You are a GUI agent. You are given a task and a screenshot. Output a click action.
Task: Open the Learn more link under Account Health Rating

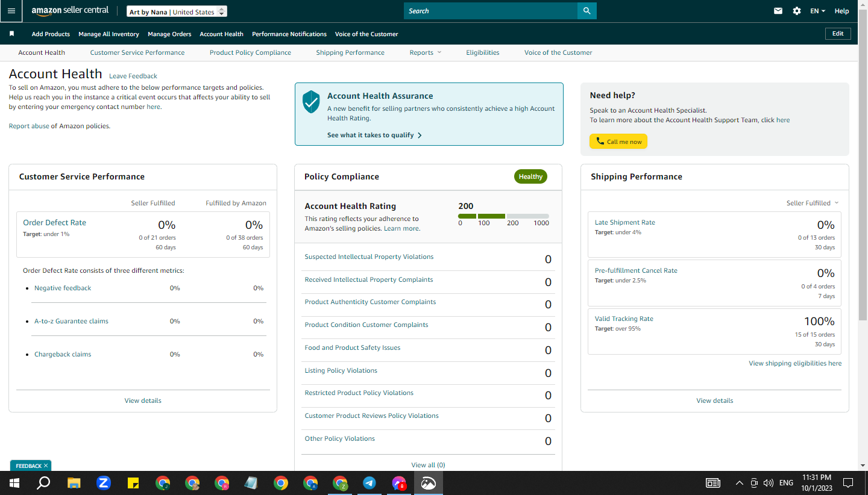point(401,228)
